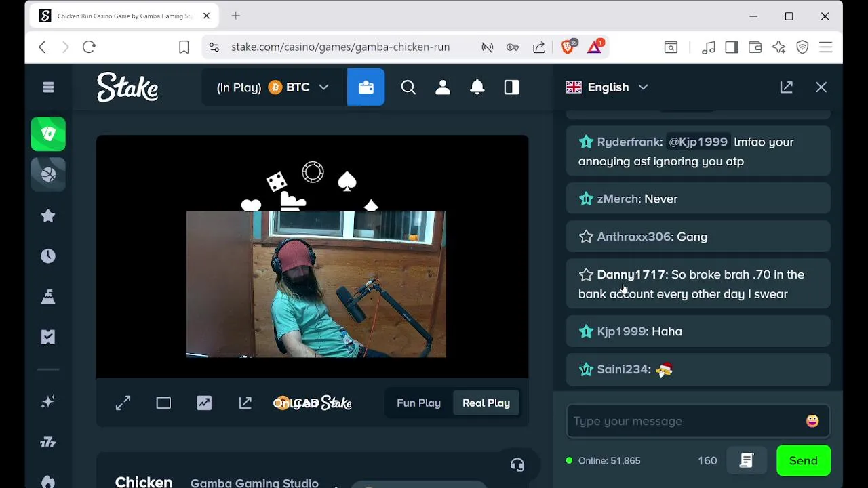Click username Kjp1999 in chat
The height and width of the screenshot is (488, 868).
621,332
